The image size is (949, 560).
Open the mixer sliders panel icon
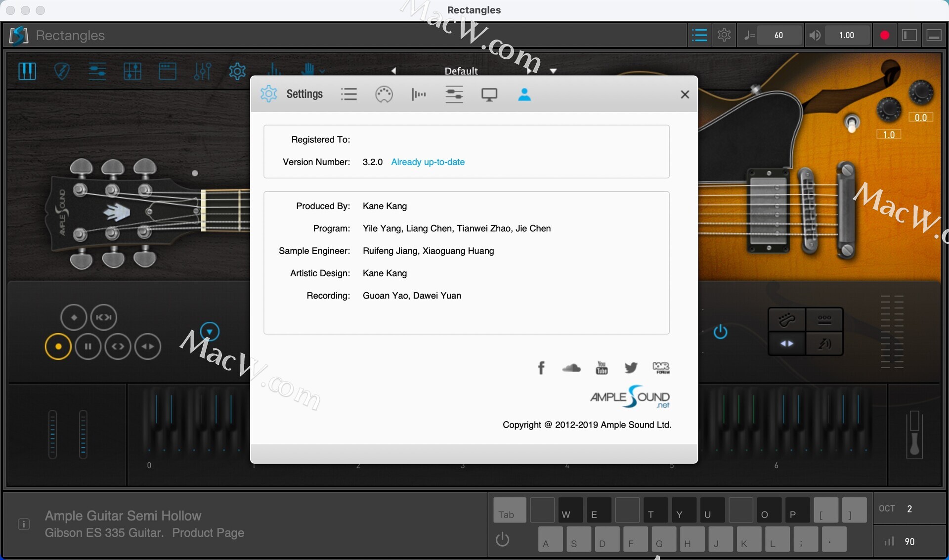click(x=203, y=71)
